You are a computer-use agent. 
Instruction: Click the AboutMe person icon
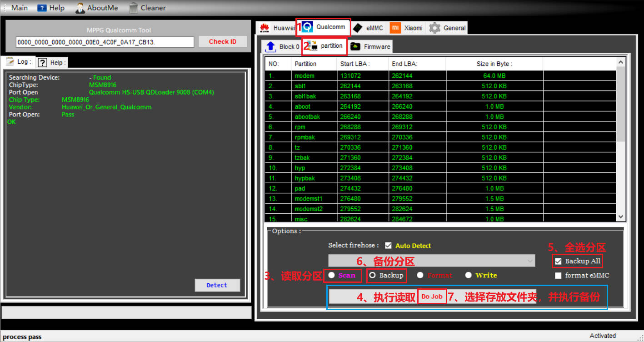(x=80, y=8)
